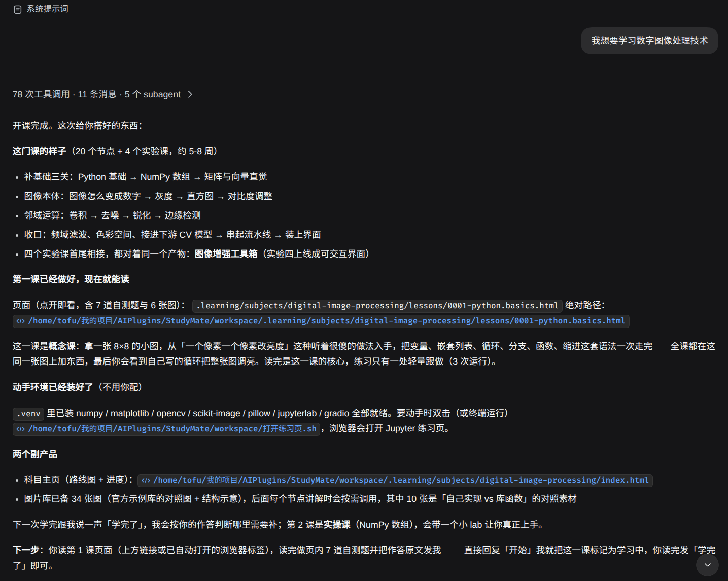This screenshot has width=728, height=581.
Task: Click bullet 收口：频域滤波、色彩空间
Action: click(172, 235)
